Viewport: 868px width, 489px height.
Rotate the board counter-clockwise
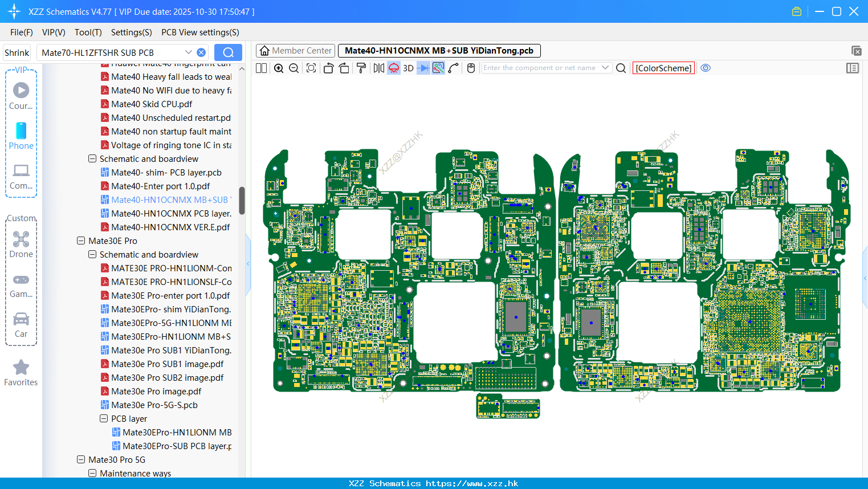(x=328, y=68)
